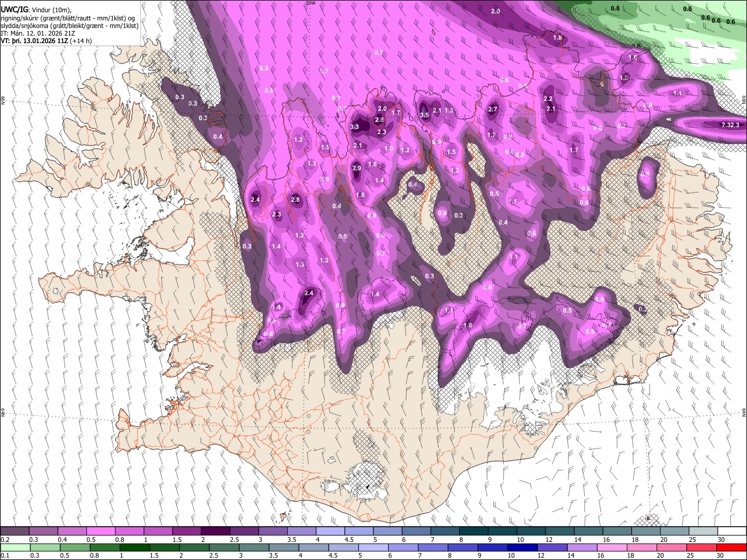Viewport: 747px width, 560px height.
Task: Click the '20W' longitude label at top
Action: click(311, 3)
